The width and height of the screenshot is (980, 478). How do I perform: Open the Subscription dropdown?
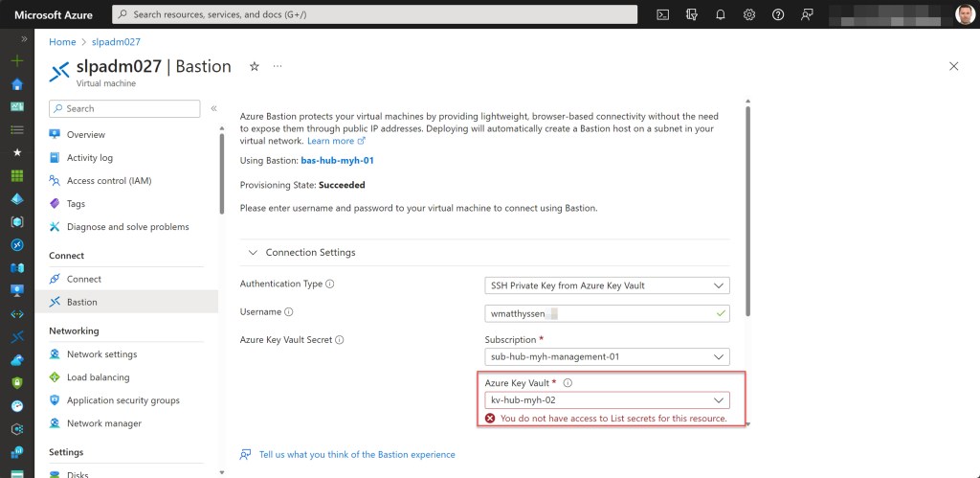click(607, 356)
